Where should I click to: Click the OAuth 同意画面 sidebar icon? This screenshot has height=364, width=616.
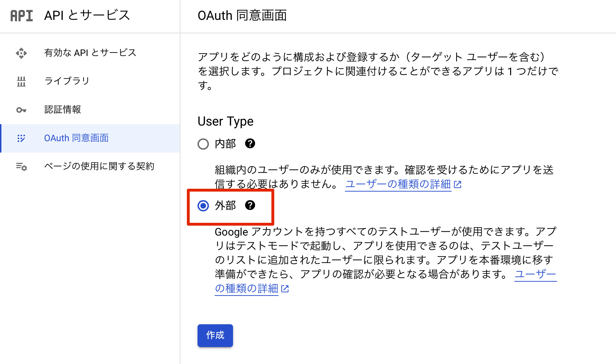(21, 138)
